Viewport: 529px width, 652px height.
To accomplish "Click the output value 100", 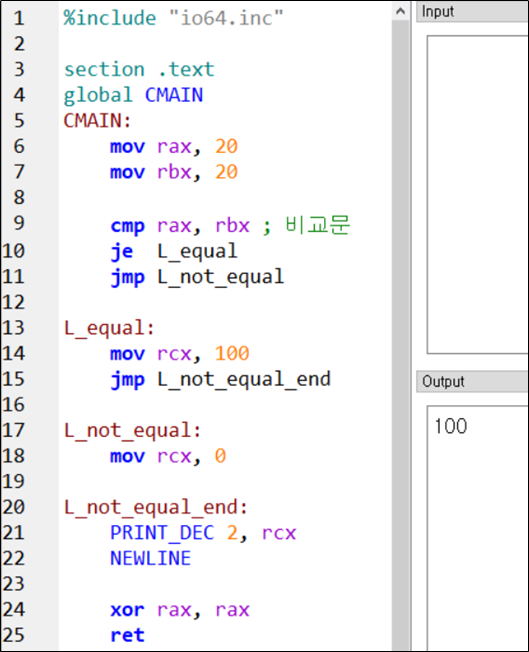I will point(450,426).
